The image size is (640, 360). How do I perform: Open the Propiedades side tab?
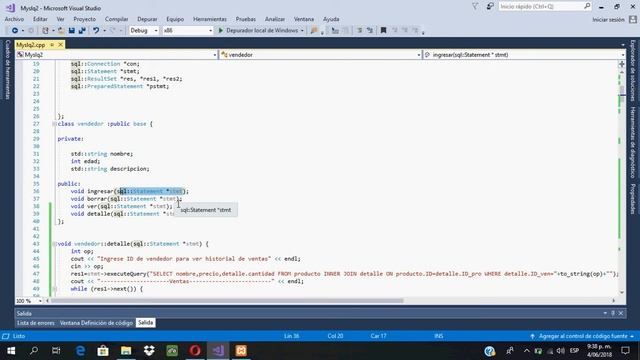(633, 199)
